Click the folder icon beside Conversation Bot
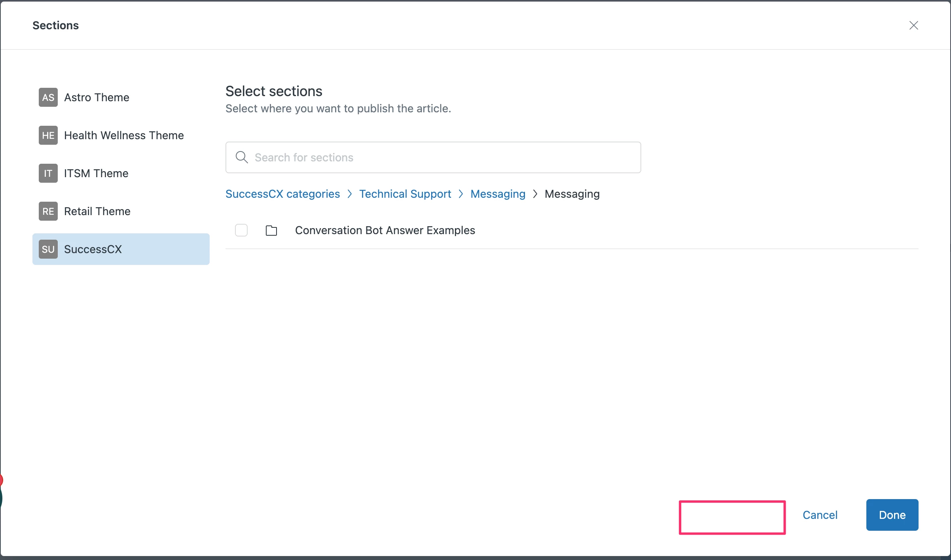 click(x=271, y=230)
